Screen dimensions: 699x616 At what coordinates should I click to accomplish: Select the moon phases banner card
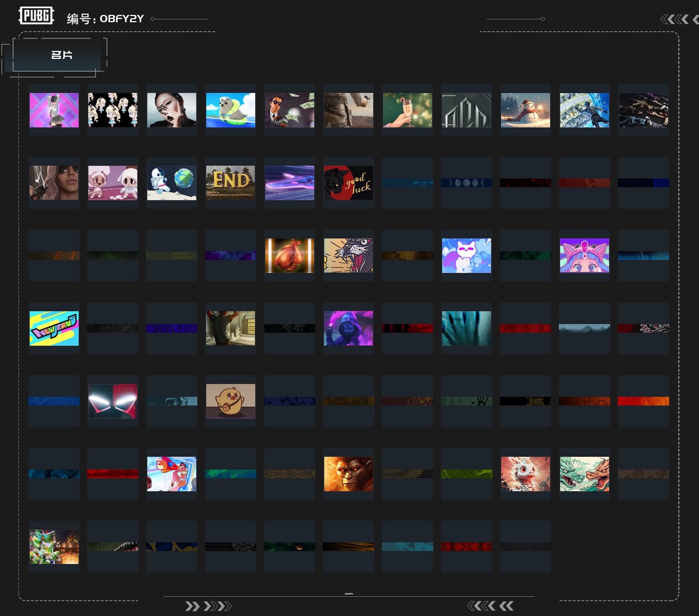coord(466,183)
